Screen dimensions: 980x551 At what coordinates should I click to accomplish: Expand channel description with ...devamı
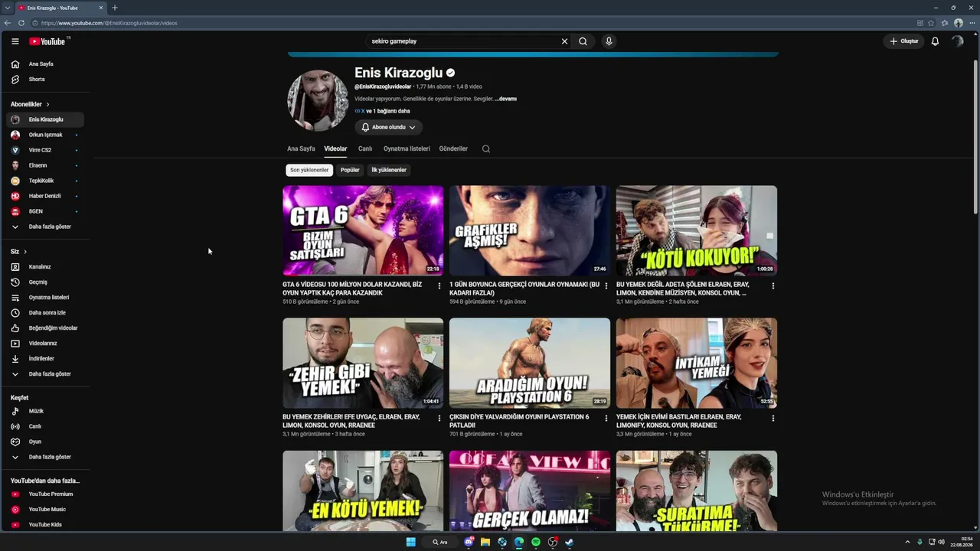click(506, 99)
